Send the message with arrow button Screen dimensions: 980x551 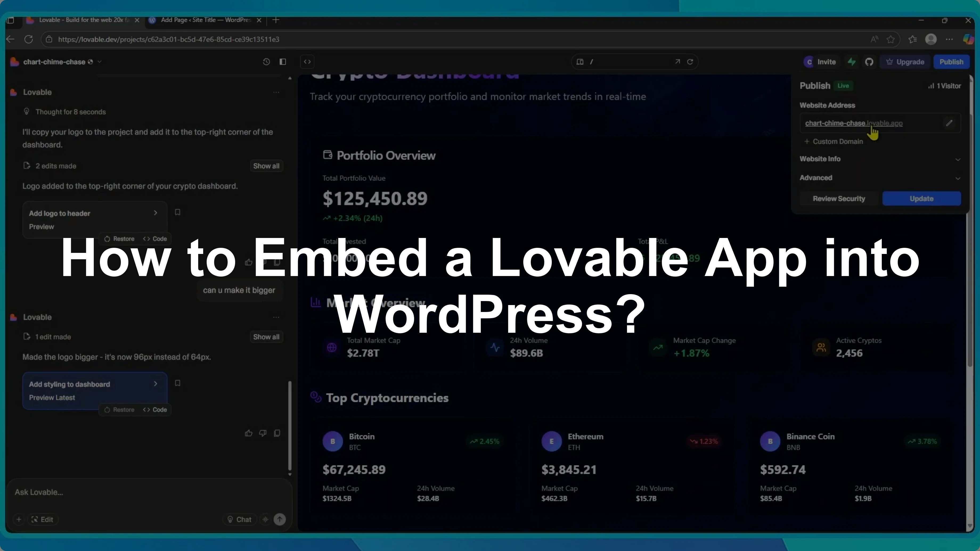(280, 519)
